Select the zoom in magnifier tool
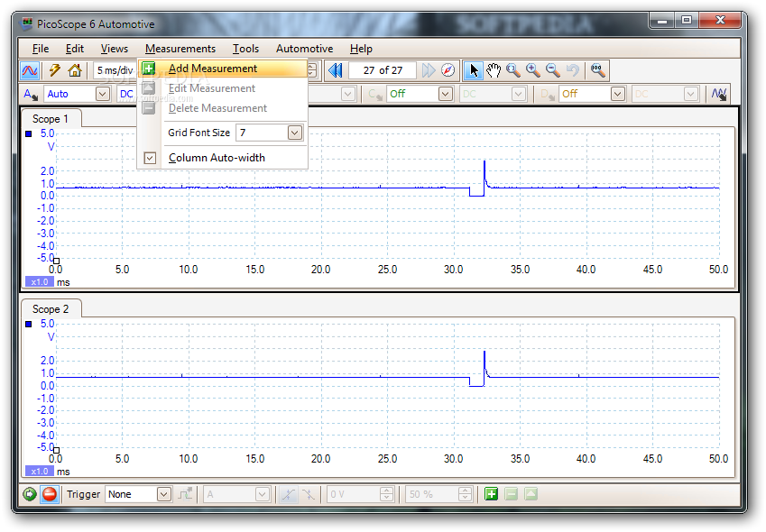The width and height of the screenshot is (766, 532). click(x=533, y=70)
